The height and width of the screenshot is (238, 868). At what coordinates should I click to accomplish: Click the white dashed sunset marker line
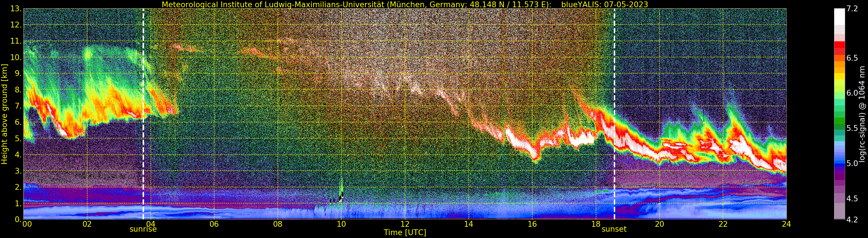(614, 114)
